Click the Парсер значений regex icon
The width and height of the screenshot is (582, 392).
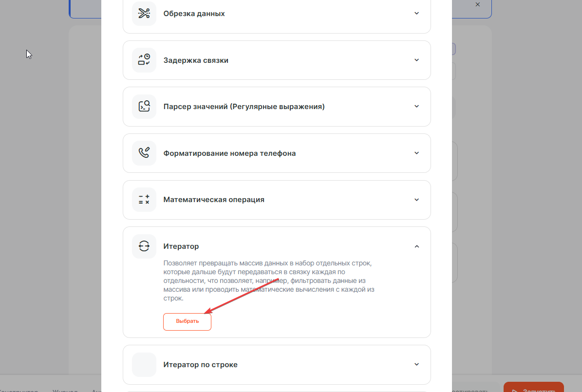pyautogui.click(x=144, y=107)
